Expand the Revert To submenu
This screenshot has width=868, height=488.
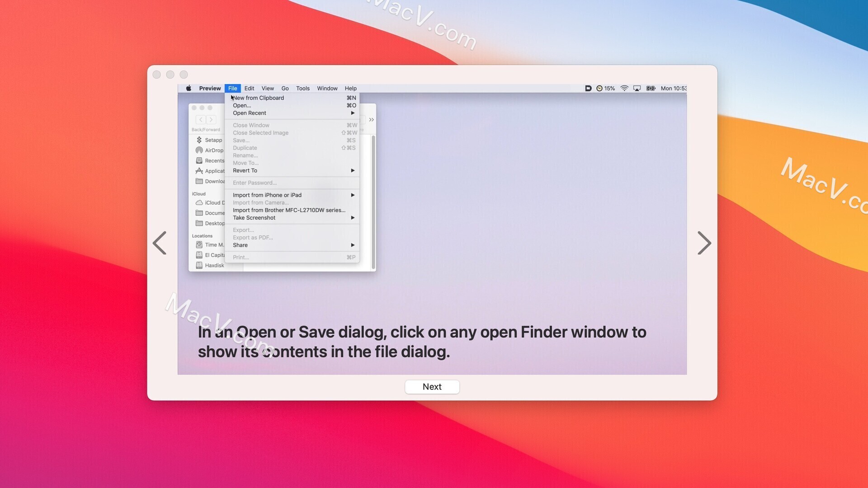pos(292,170)
